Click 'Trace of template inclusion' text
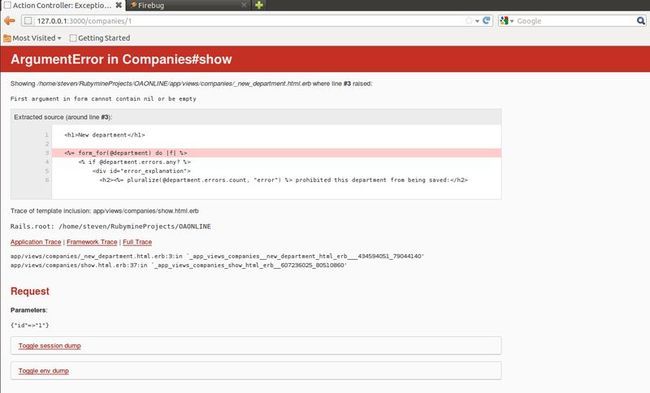650x393 pixels. pyautogui.click(x=104, y=211)
